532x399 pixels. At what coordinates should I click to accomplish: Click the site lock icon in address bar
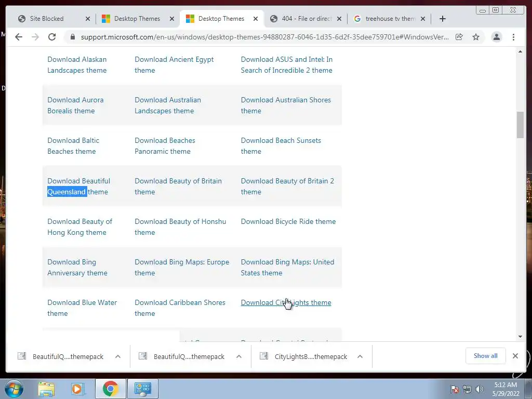point(72,37)
